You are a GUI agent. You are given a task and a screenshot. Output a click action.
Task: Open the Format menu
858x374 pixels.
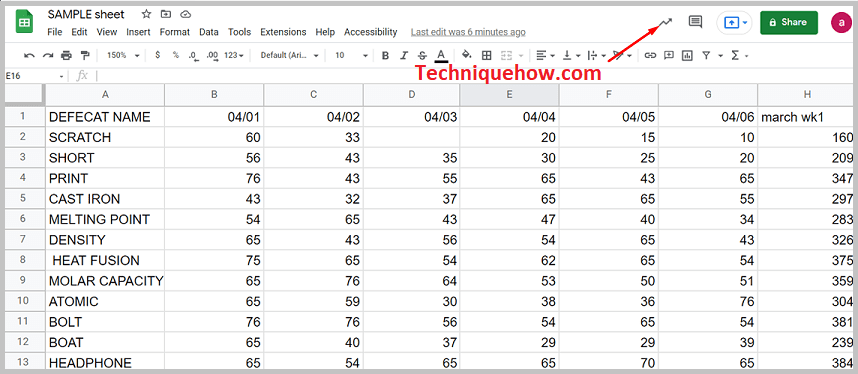[x=175, y=32]
